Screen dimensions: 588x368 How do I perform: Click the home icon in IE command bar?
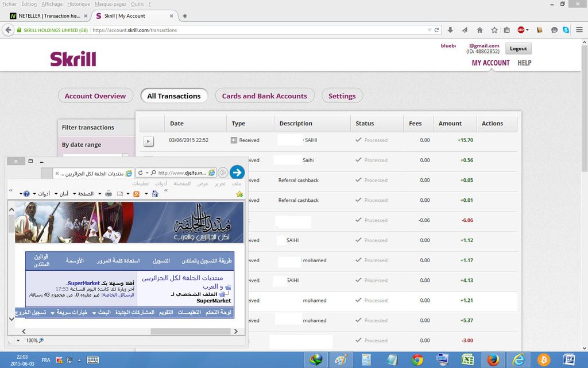tap(155, 194)
